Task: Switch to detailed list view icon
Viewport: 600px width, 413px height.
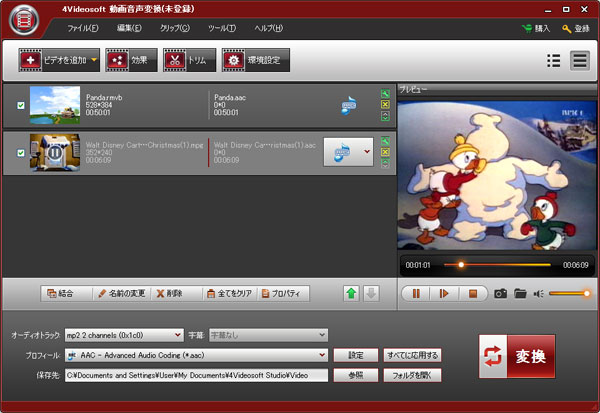Action: pos(580,60)
